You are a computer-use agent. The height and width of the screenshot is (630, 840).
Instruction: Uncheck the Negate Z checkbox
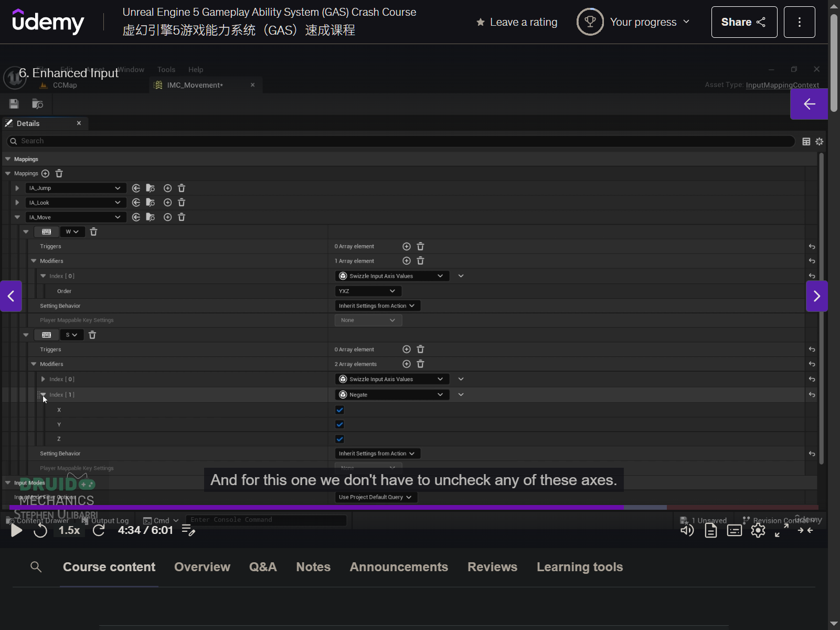[339, 439]
